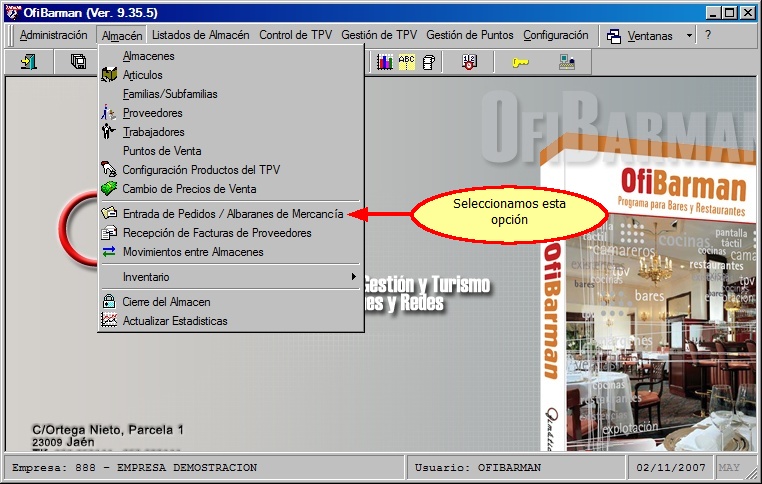
Task: Click the exit door toolbar icon
Action: [29, 62]
